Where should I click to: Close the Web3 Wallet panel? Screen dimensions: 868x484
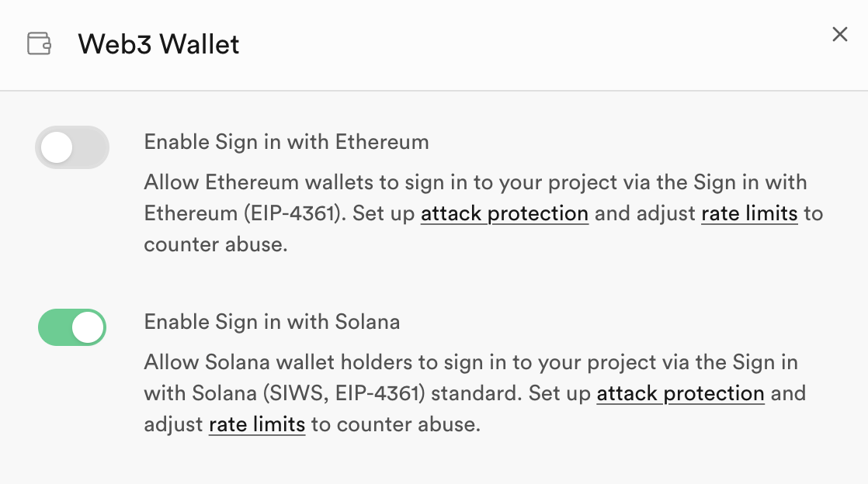(x=839, y=35)
